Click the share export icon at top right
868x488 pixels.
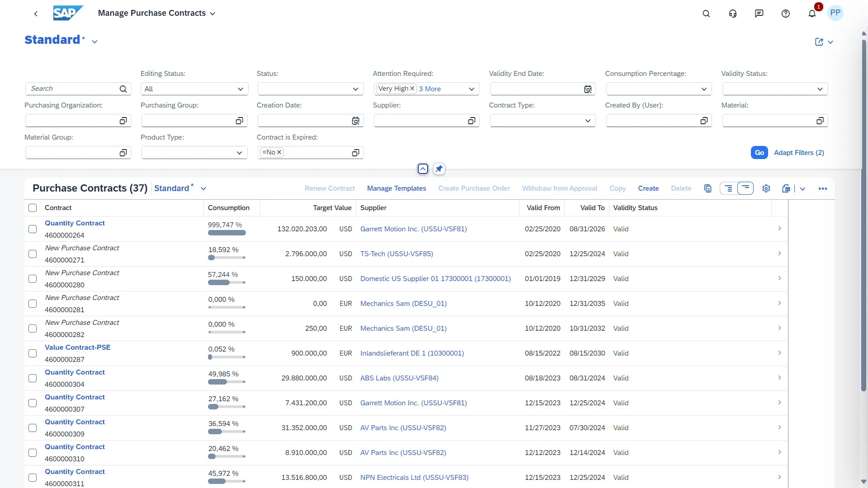click(x=819, y=42)
